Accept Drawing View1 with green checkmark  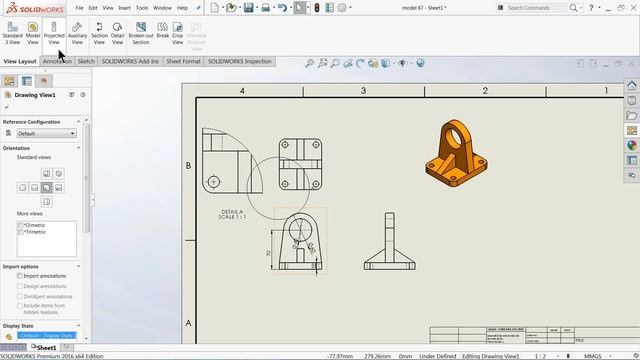[x=7, y=107]
